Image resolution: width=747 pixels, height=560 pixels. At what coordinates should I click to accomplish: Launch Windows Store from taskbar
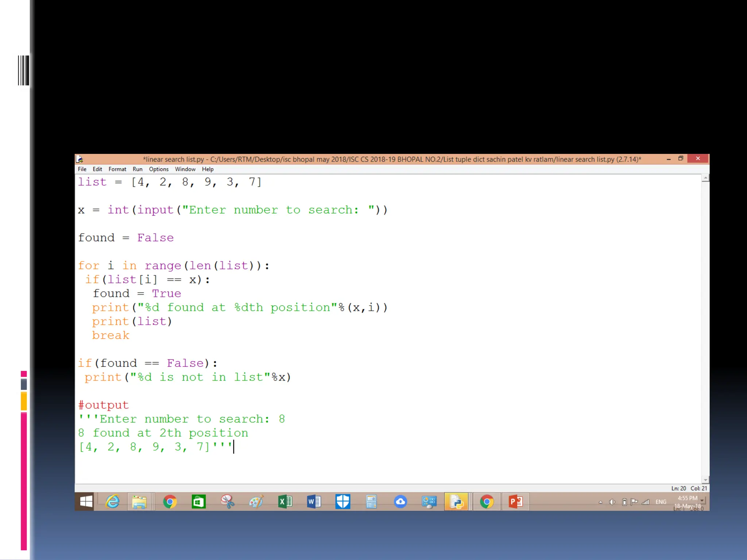tap(198, 502)
